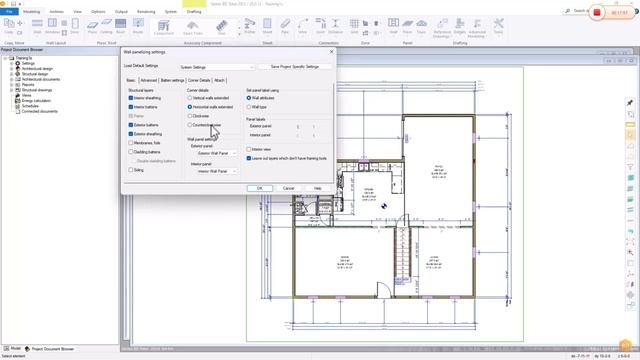Screen dimensions: 640x360
Task: Click the Grid icon in Zone group
Action: point(354,24)
